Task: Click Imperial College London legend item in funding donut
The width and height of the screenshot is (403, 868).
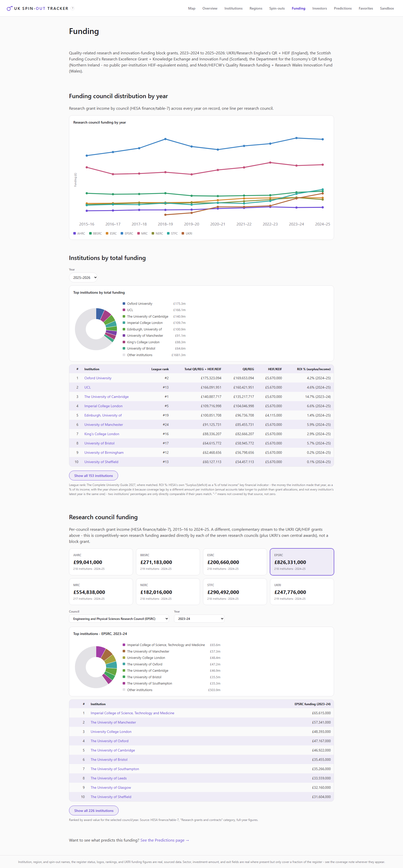Action: click(154, 323)
